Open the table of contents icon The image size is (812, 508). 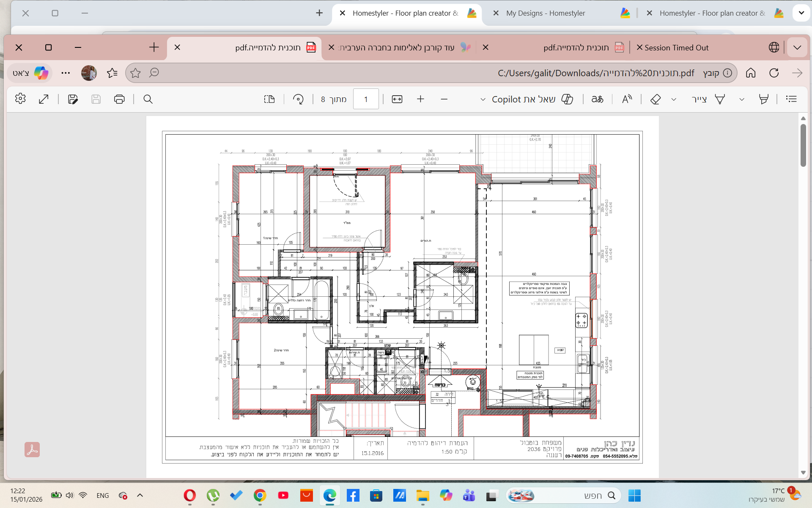[x=791, y=99]
